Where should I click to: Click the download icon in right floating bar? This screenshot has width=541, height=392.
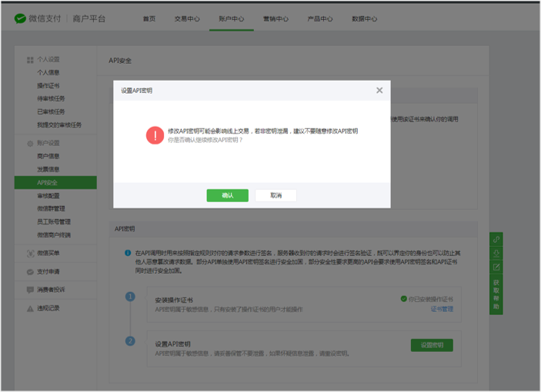pos(496,253)
